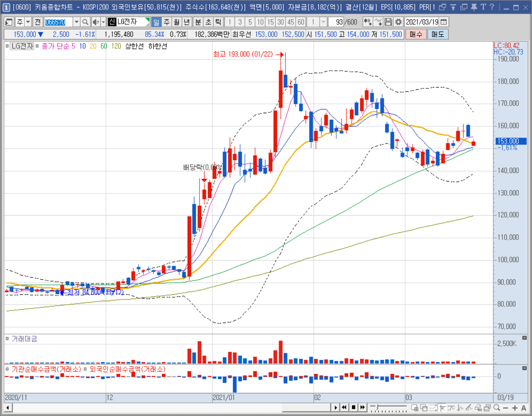
Task: Expand the sound icon dropdown arrow
Action: (103, 22)
